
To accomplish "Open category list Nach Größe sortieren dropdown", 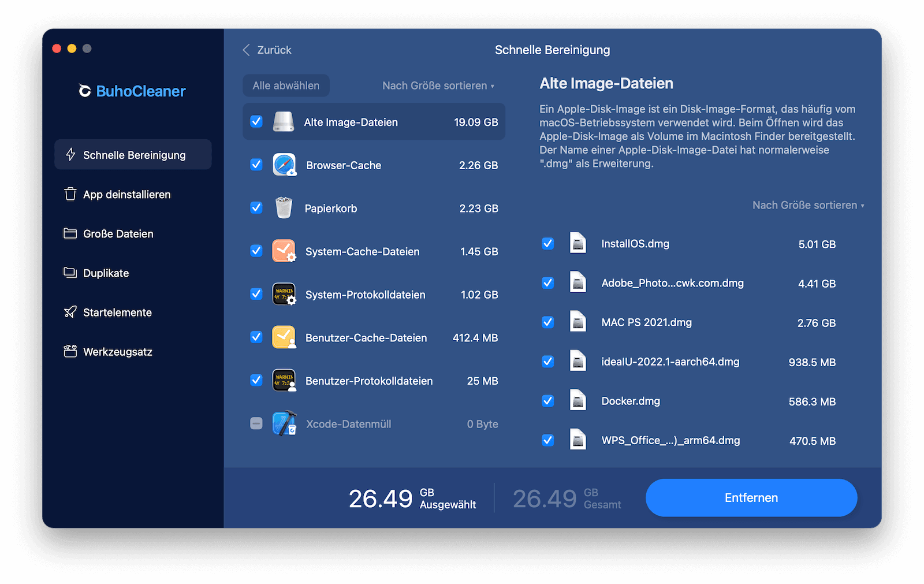I will tap(438, 85).
